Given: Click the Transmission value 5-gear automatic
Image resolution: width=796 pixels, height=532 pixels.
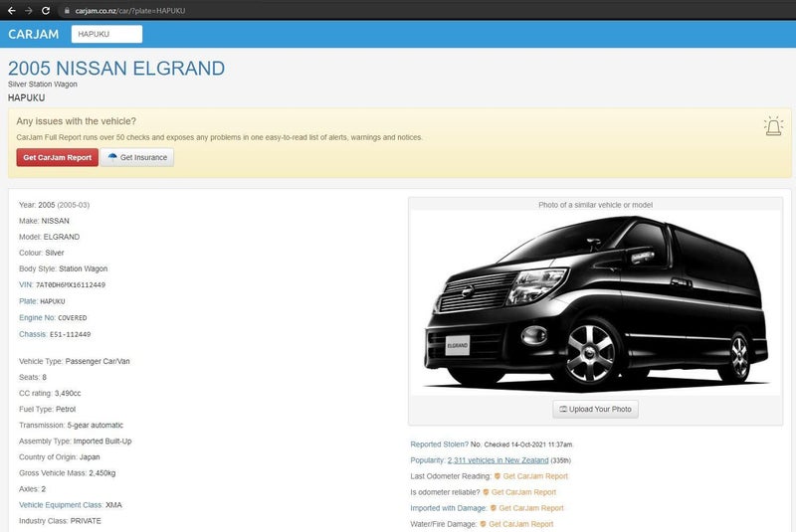Looking at the screenshot, I should coord(96,425).
